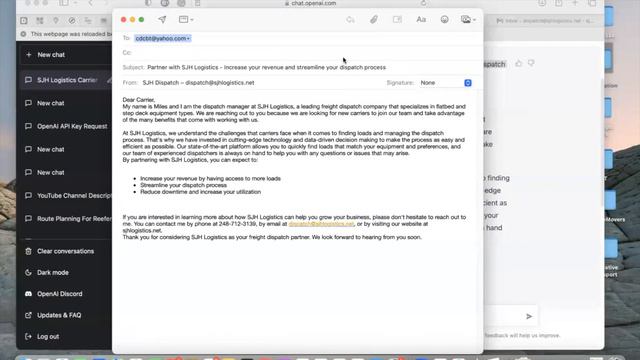This screenshot has width=640, height=360.
Task: Click the 'Dear Carrier,' greeting line
Action: (x=139, y=100)
